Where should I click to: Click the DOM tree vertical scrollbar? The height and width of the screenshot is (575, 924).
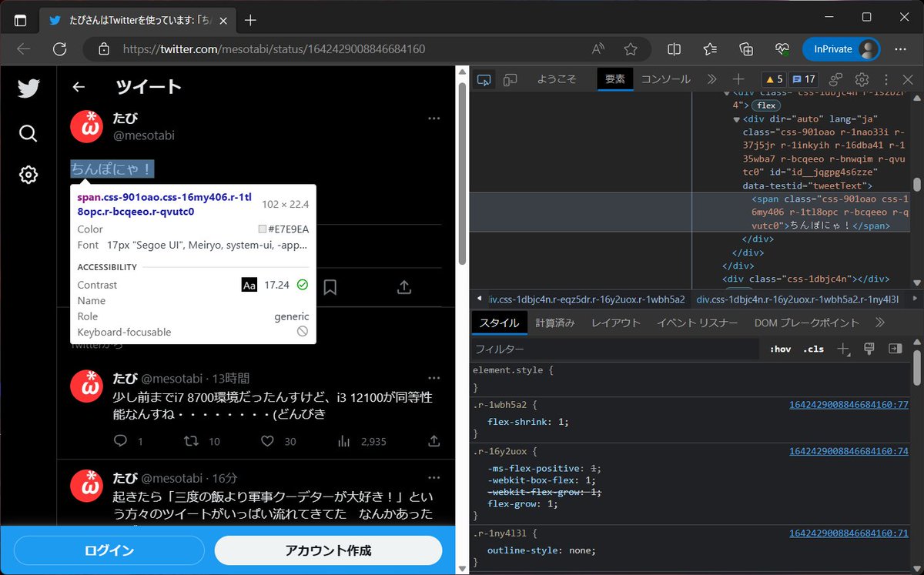point(916,185)
